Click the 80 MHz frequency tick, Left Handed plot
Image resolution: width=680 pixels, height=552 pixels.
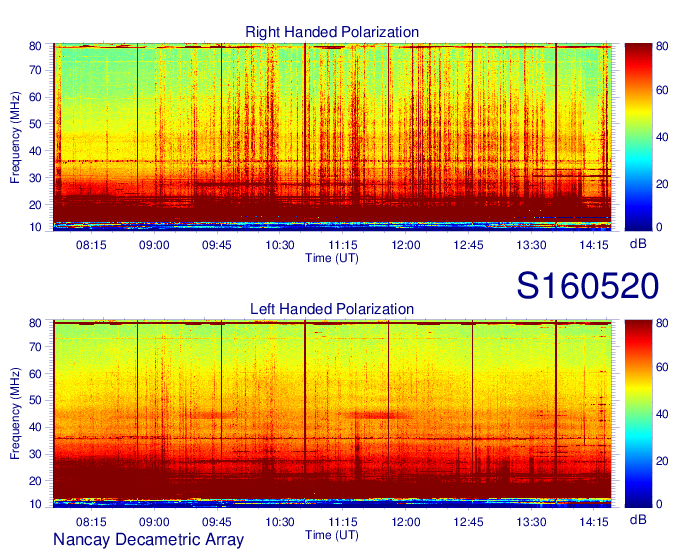[35, 323]
